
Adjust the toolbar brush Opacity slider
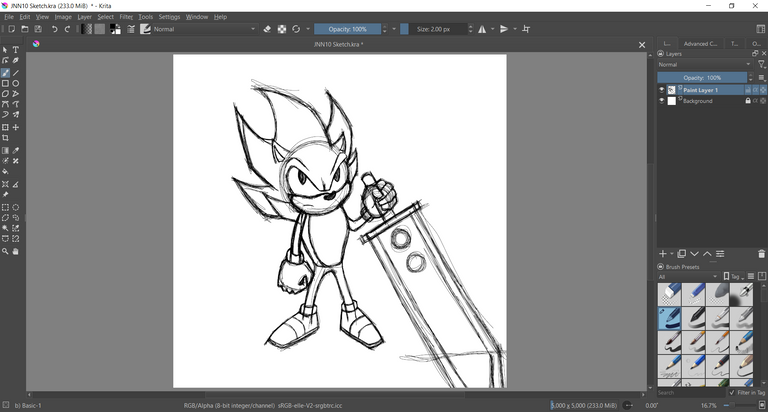point(348,29)
